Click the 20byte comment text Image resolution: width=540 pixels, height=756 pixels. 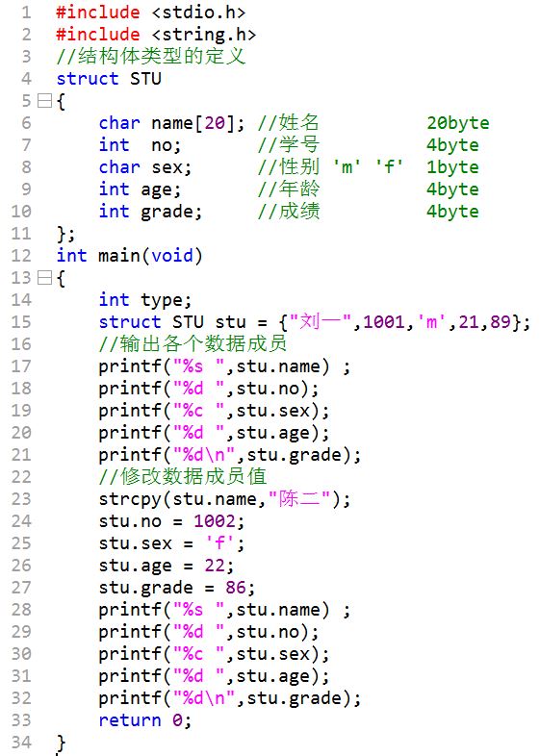tap(457, 123)
